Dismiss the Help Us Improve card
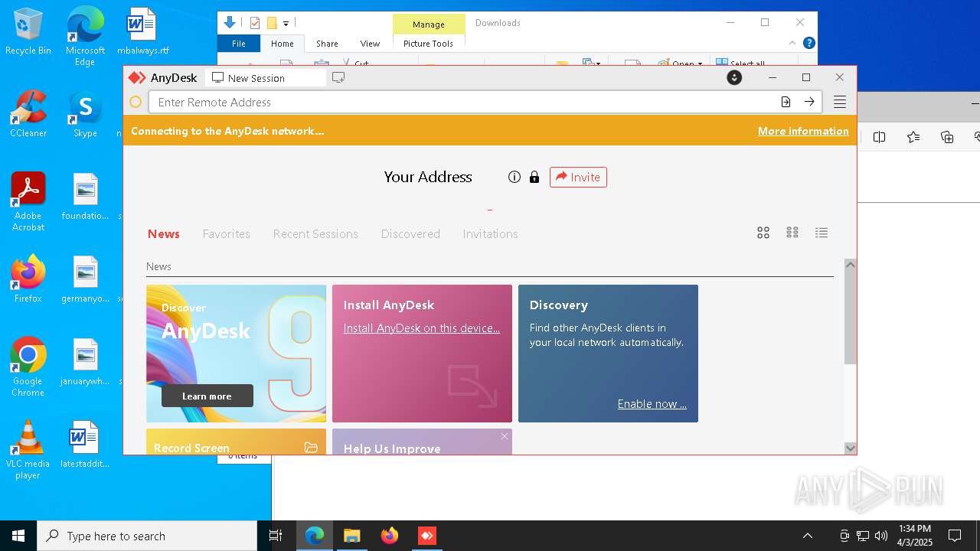 pyautogui.click(x=505, y=436)
